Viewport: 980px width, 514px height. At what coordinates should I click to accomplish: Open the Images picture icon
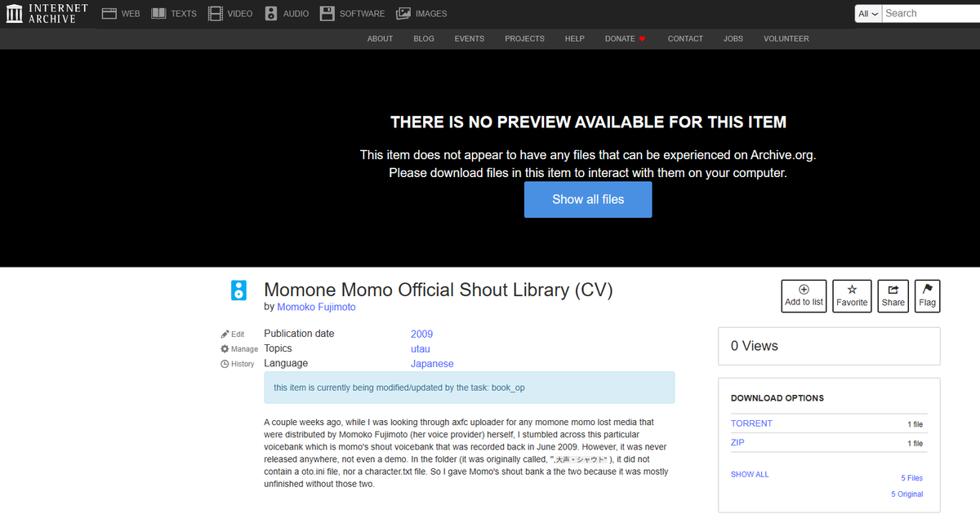pos(403,14)
